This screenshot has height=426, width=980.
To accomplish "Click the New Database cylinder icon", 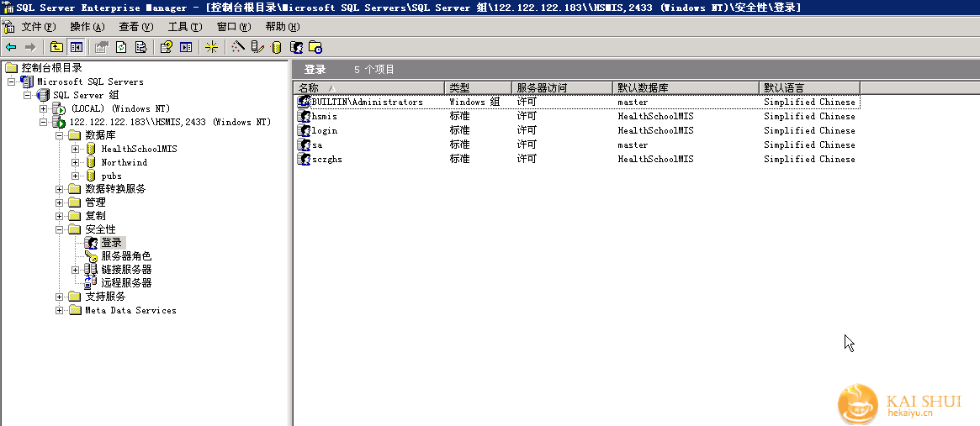I will 276,47.
